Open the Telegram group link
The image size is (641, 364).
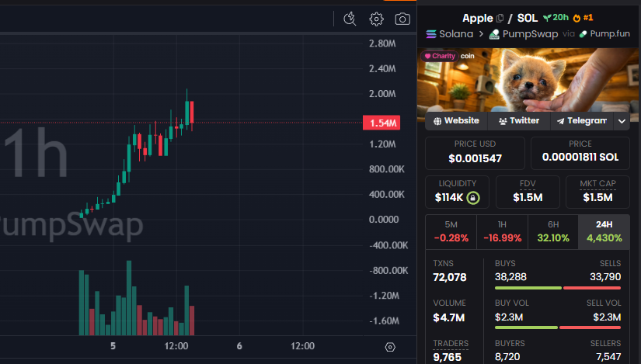point(582,121)
